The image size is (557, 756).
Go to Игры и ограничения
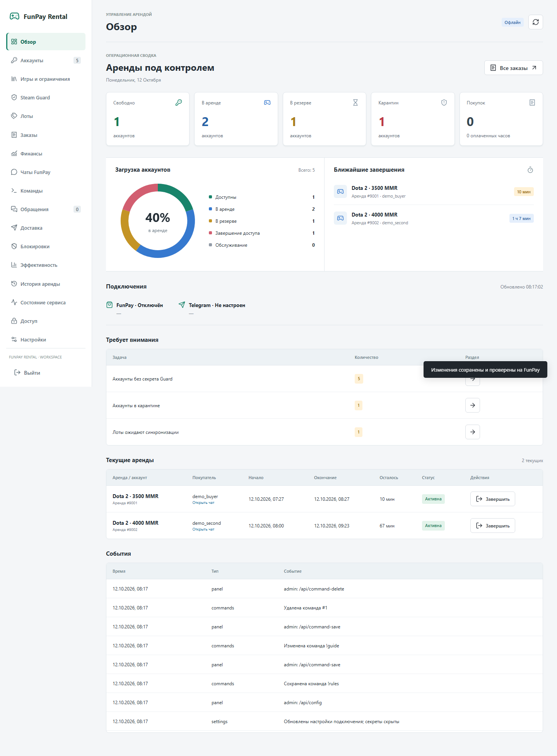pos(46,79)
